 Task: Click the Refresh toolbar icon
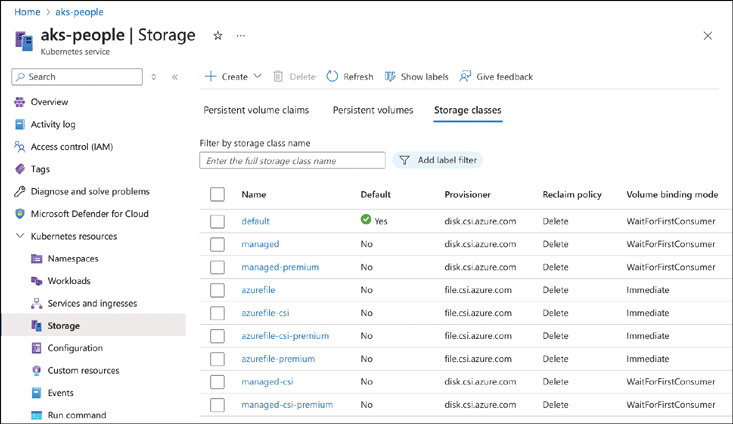coord(333,76)
